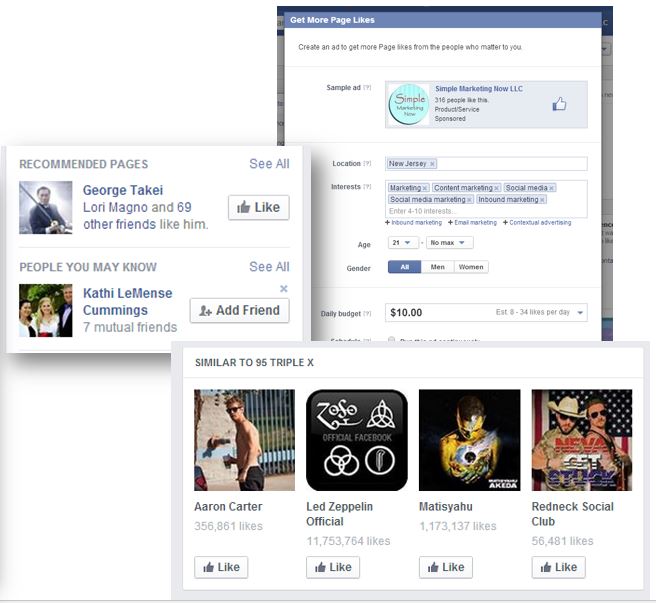Show help for Interests
Screen dimensions: 656x603
[x=367, y=187]
